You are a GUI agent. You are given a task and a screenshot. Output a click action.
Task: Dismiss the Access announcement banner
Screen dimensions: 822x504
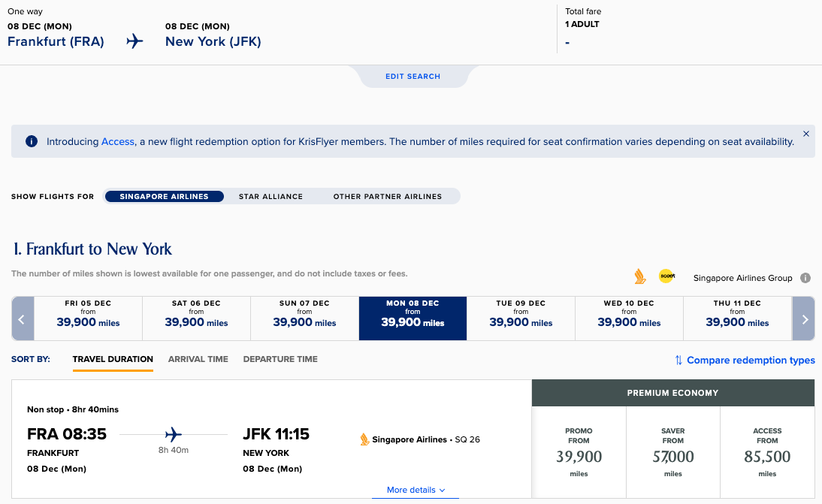[x=805, y=132]
